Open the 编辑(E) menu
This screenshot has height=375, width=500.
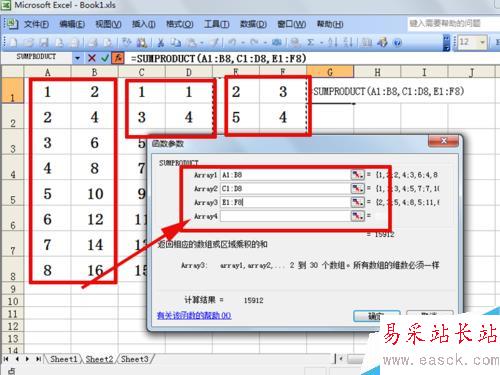(x=72, y=24)
